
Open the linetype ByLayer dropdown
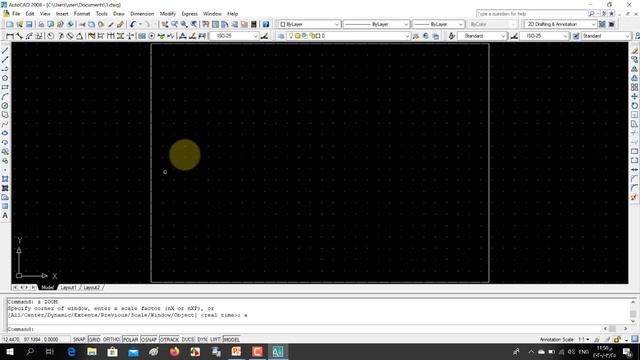376,24
